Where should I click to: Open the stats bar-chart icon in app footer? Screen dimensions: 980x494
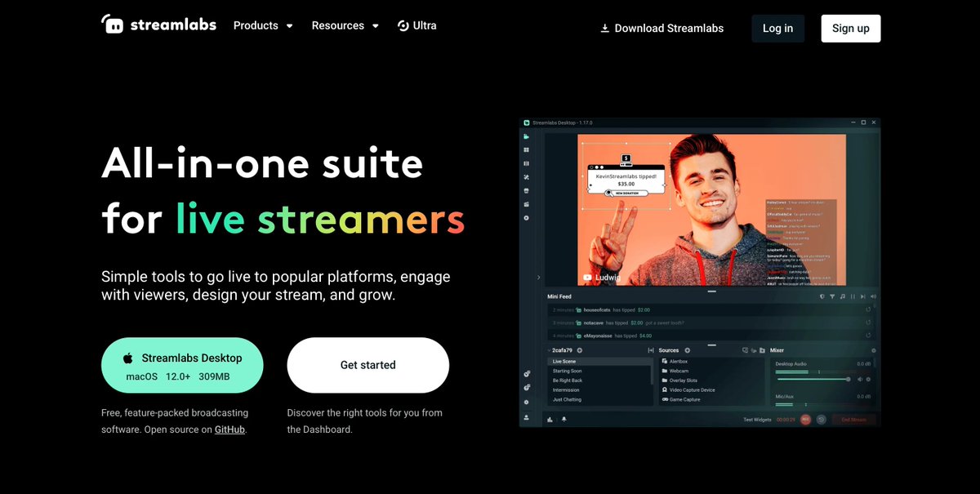click(550, 420)
